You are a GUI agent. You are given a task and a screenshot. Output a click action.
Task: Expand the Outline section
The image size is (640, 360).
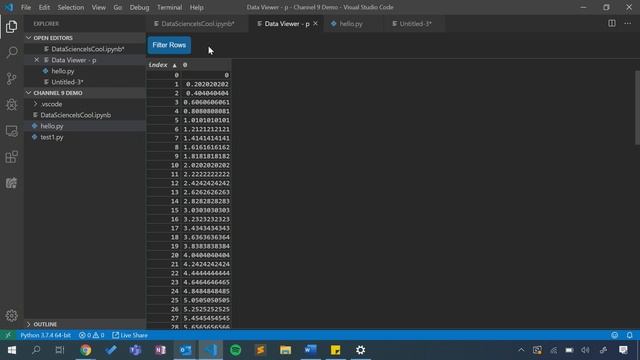[x=85, y=324]
